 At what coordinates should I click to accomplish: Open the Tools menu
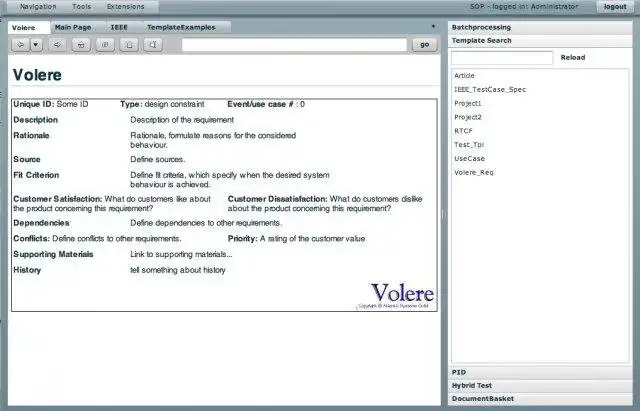(82, 7)
